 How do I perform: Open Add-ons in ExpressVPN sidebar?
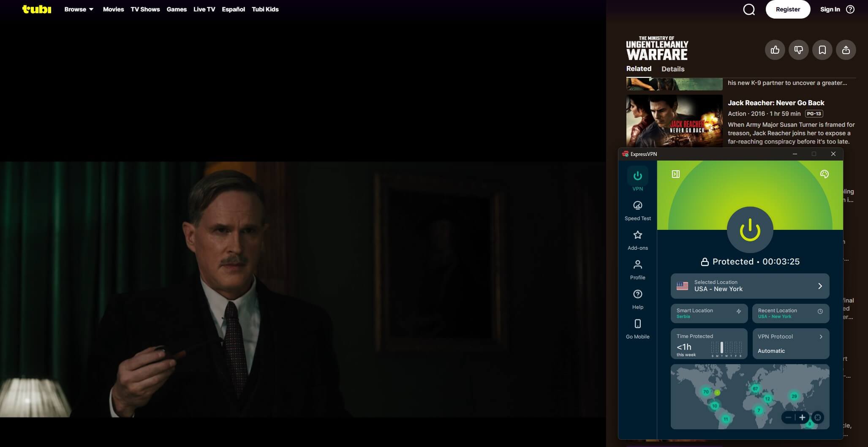pos(638,240)
